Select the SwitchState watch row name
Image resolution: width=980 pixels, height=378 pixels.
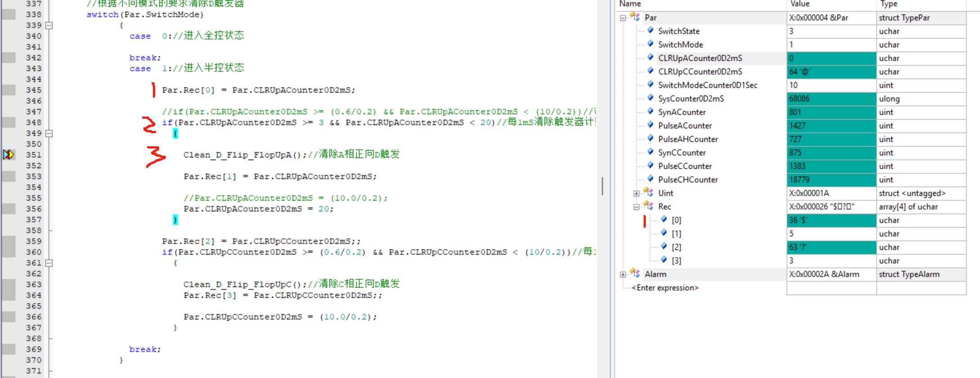(679, 31)
